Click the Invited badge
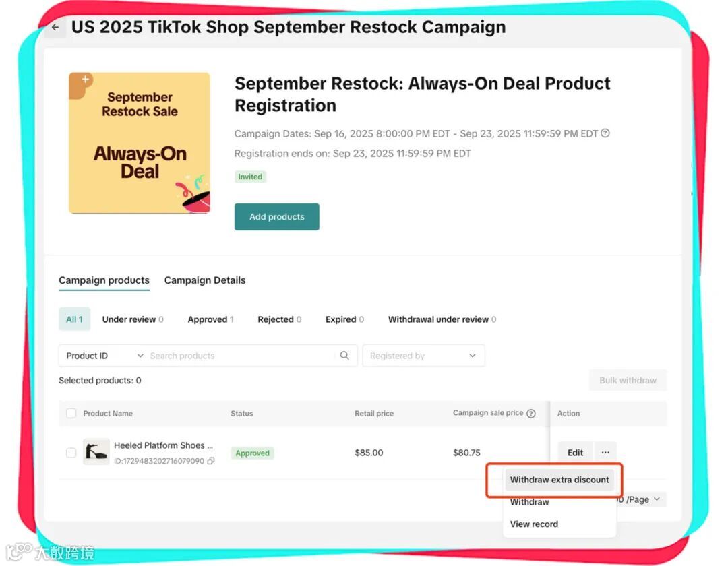The image size is (728, 566). click(250, 177)
